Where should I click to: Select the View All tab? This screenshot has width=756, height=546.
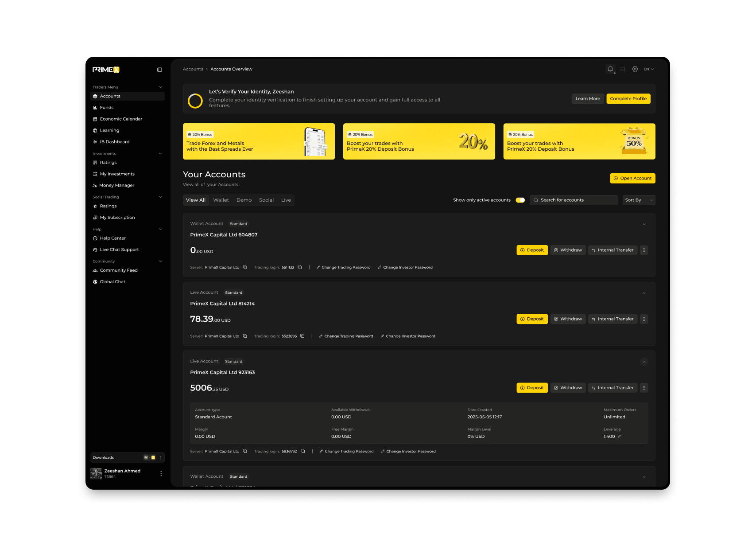point(196,200)
